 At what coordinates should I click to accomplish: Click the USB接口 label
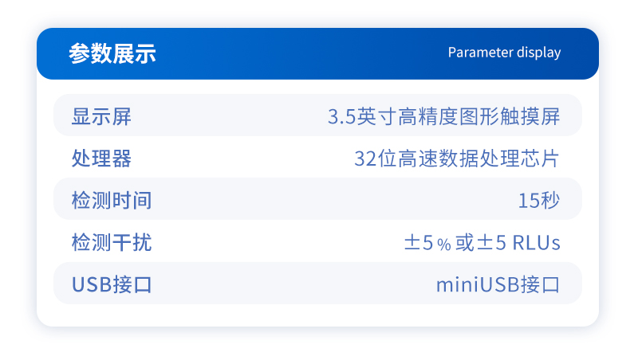(112, 284)
